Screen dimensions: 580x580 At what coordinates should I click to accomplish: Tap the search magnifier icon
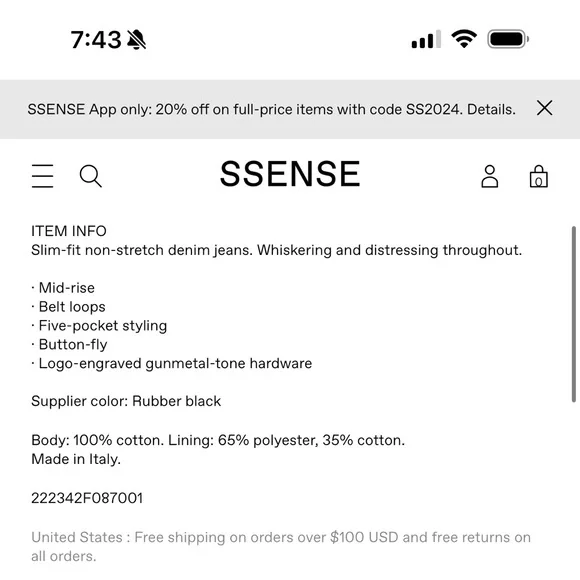(x=91, y=176)
